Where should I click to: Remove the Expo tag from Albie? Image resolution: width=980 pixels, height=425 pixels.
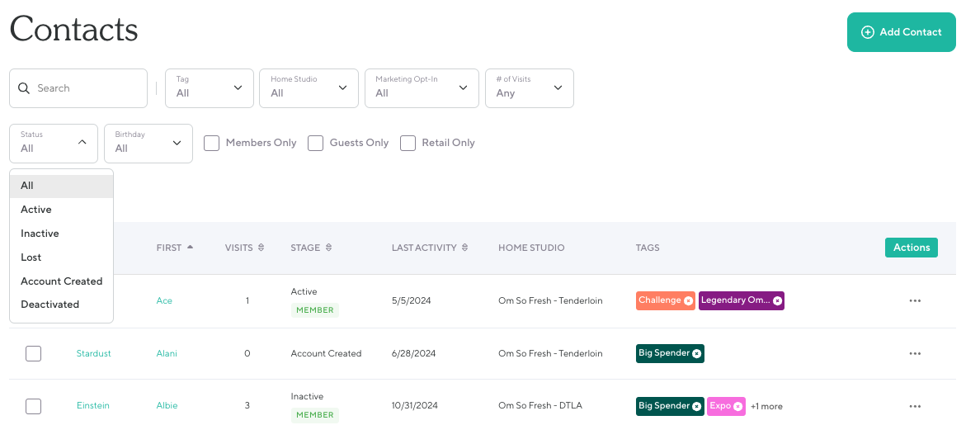pyautogui.click(x=737, y=406)
